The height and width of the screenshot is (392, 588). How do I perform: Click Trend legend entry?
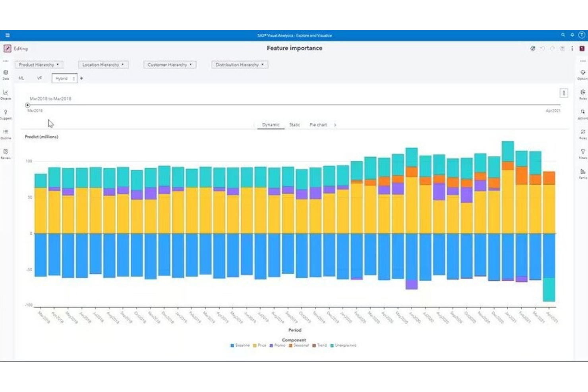pos(319,346)
